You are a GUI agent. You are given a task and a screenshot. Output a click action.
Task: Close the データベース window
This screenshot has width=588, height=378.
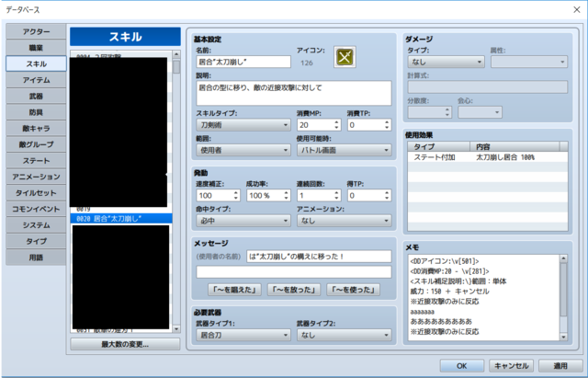click(577, 10)
